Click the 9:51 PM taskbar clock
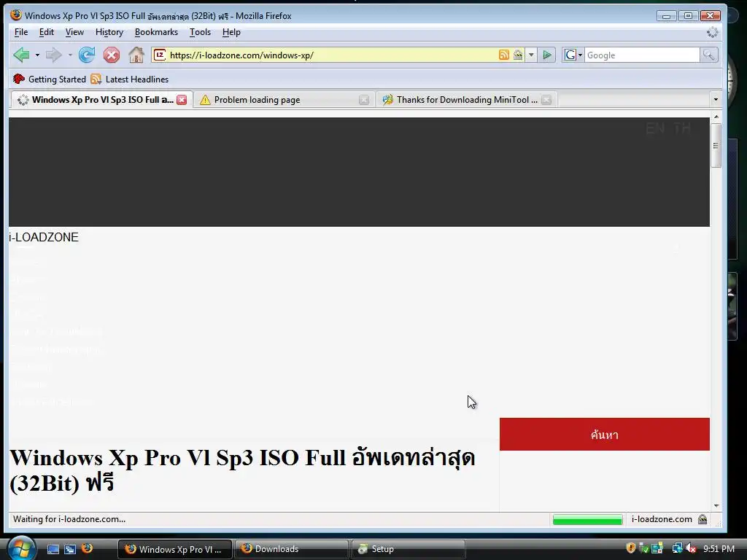Image resolution: width=747 pixels, height=560 pixels. (x=719, y=549)
